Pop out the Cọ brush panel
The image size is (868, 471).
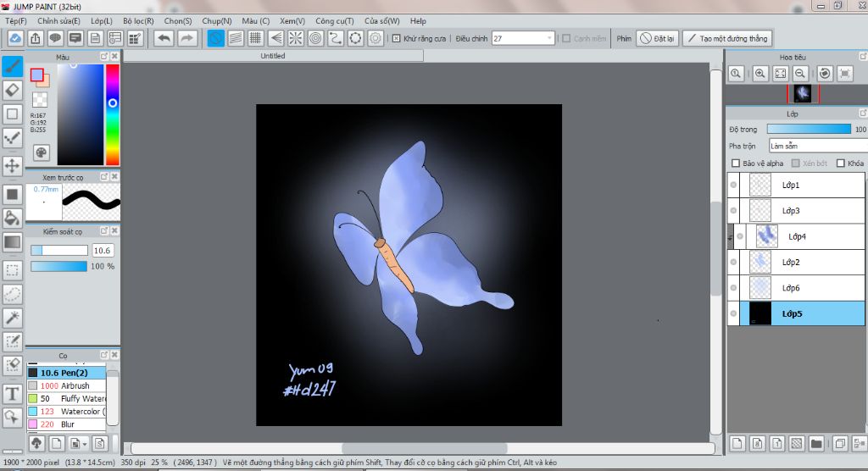click(104, 355)
